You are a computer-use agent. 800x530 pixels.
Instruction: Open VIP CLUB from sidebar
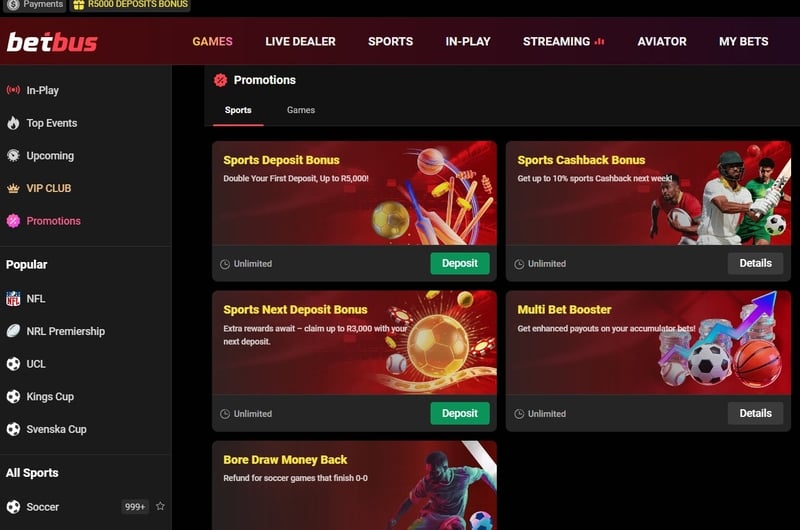point(86,188)
